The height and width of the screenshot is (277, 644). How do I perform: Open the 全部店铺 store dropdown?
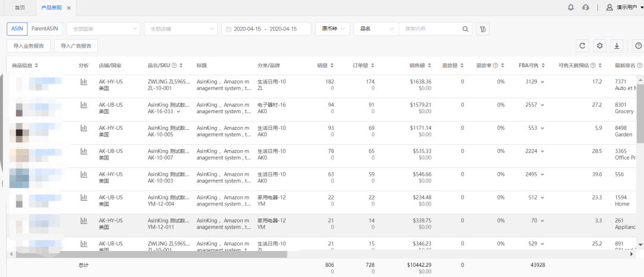click(181, 29)
